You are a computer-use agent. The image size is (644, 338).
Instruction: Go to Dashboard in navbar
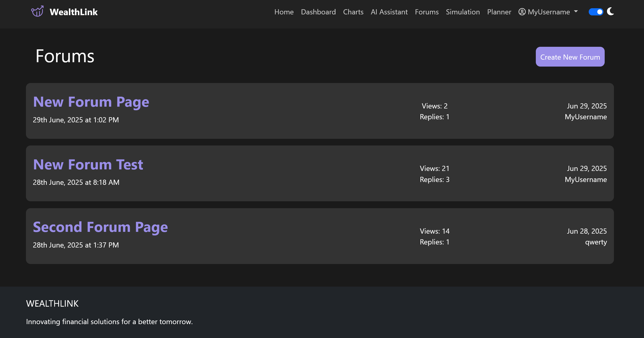318,12
